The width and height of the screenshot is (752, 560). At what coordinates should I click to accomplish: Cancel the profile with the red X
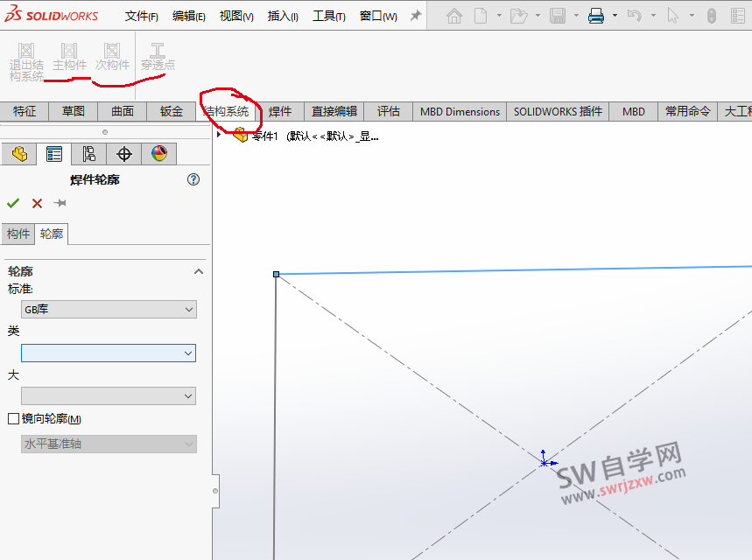(x=36, y=203)
